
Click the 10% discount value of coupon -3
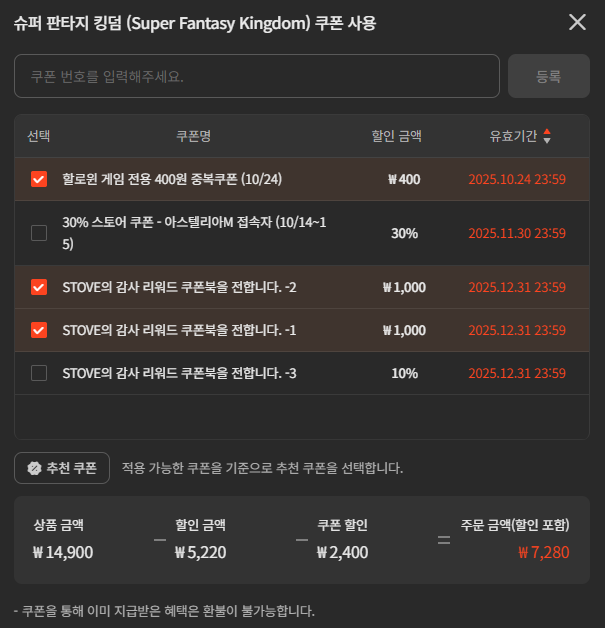[404, 373]
